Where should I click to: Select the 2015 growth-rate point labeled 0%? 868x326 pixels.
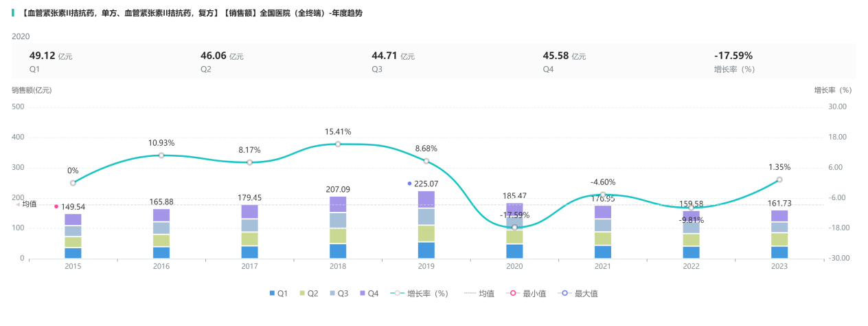[73, 183]
